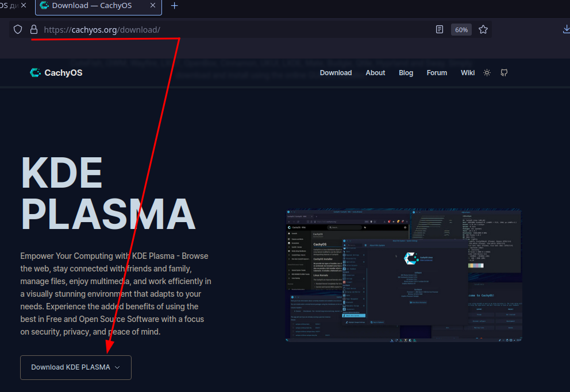This screenshot has height=392, width=570.
Task: Open the Download nav link
Action: pyautogui.click(x=336, y=72)
